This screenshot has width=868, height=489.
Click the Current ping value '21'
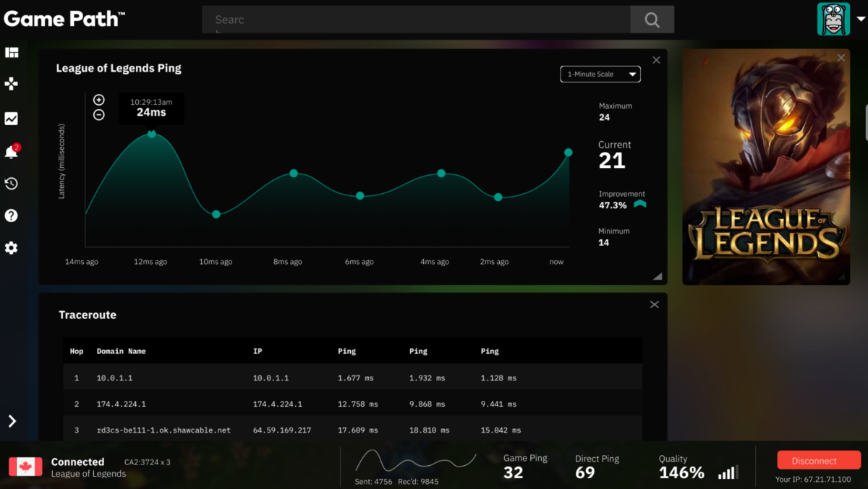(612, 161)
